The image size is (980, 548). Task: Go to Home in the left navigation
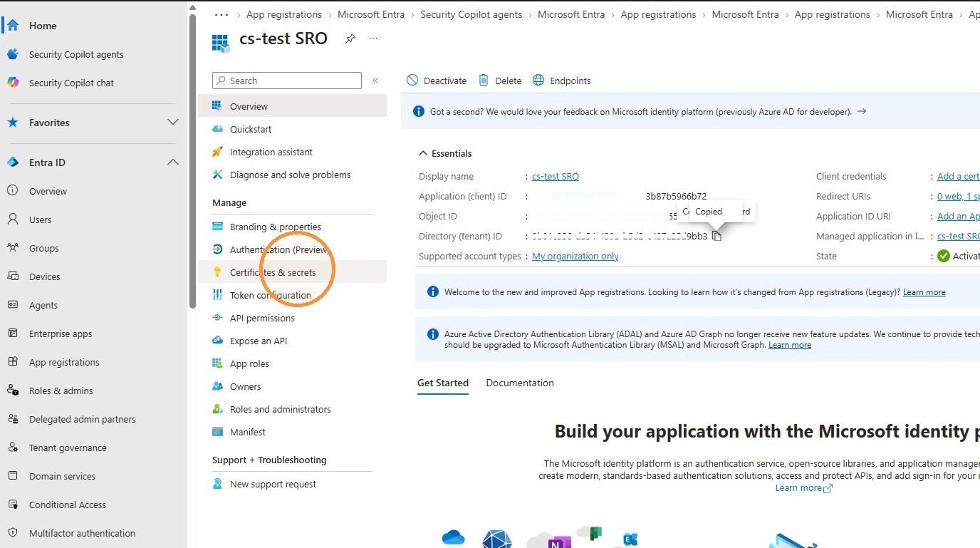pyautogui.click(x=43, y=26)
